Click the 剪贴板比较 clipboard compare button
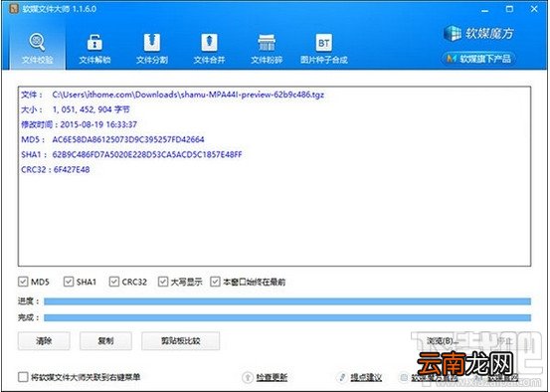Image resolution: width=550 pixels, height=392 pixels. tap(181, 341)
